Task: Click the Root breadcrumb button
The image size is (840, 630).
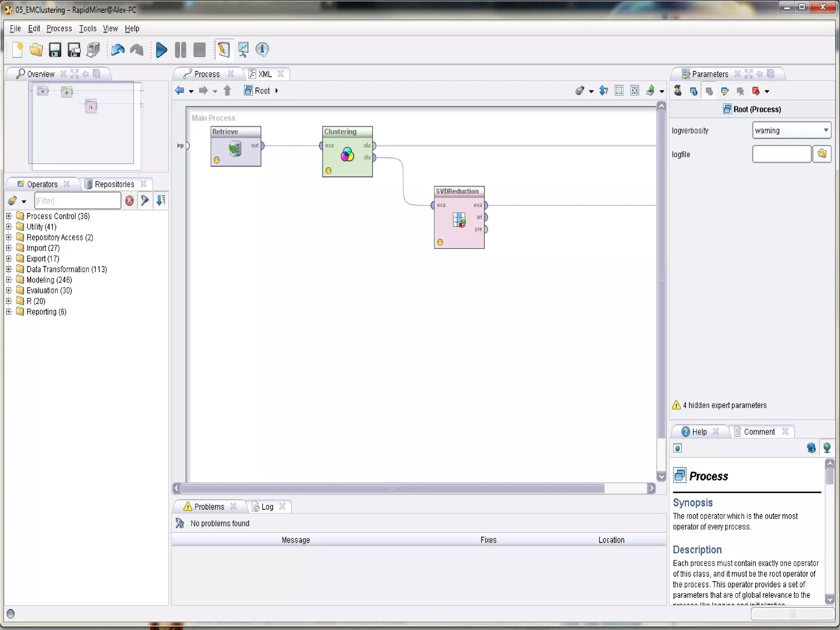Action: pos(258,91)
